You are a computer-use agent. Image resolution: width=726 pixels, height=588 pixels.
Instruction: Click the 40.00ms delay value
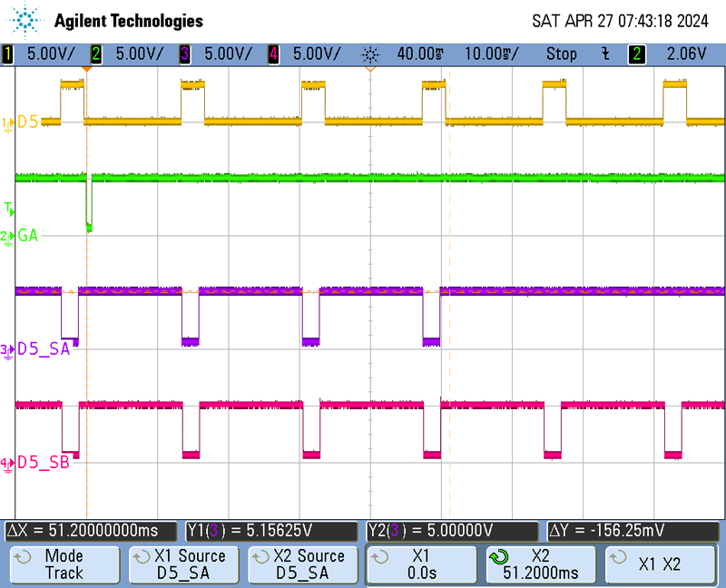coord(419,54)
